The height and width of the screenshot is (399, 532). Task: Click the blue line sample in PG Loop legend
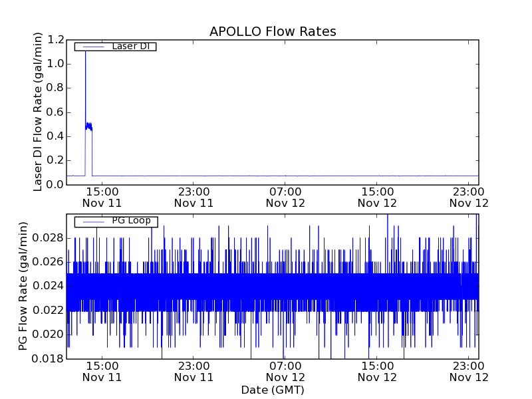tap(92, 221)
